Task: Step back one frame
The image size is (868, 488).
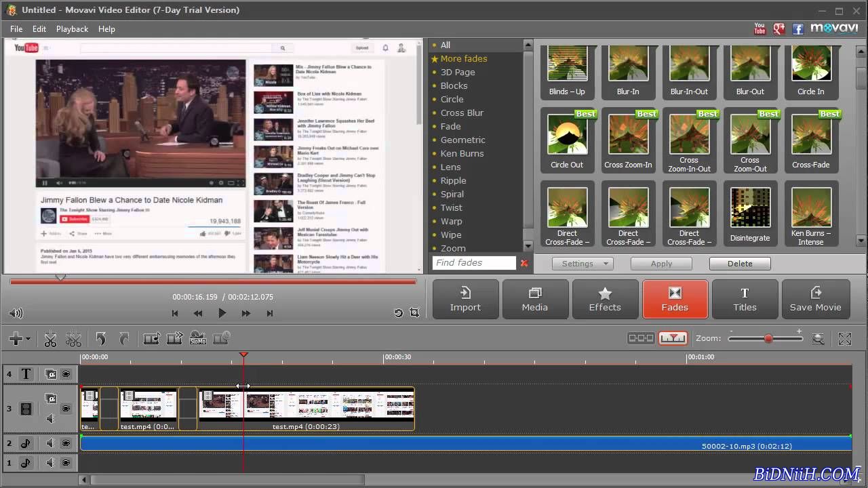Action: [198, 313]
